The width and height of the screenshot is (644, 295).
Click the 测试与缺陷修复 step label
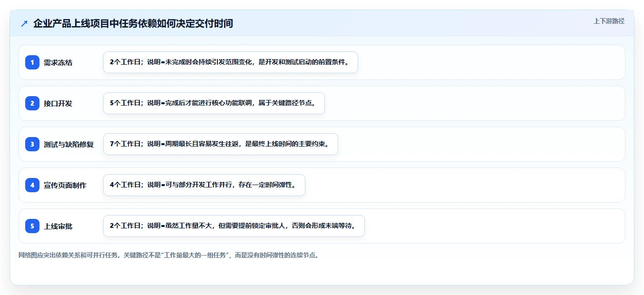coord(69,144)
